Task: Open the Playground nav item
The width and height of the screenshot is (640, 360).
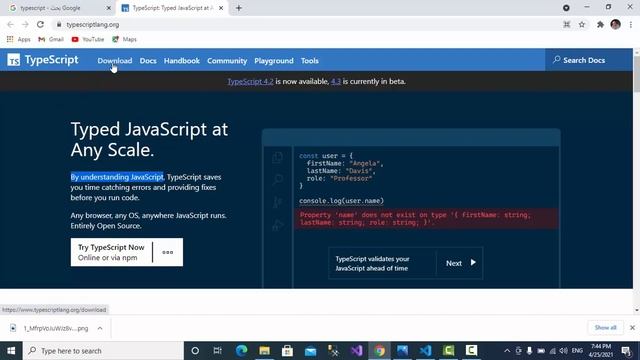Action: tap(273, 60)
